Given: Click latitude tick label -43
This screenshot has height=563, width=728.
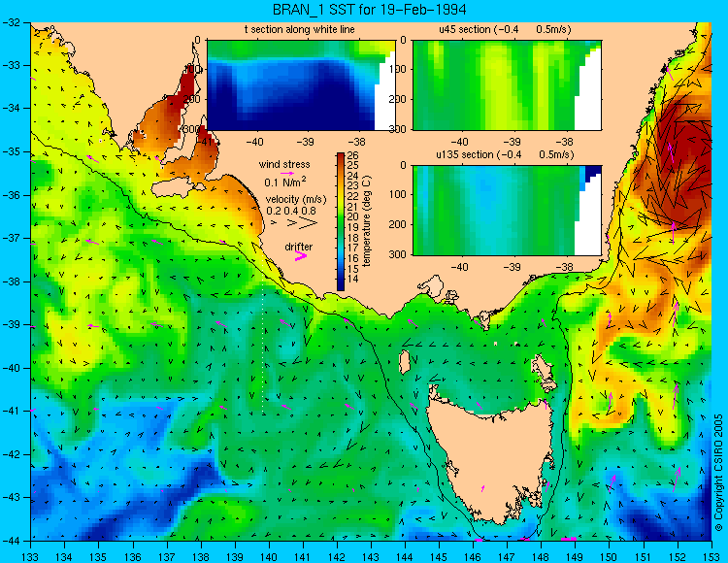Looking at the screenshot, I should pyautogui.click(x=12, y=497).
